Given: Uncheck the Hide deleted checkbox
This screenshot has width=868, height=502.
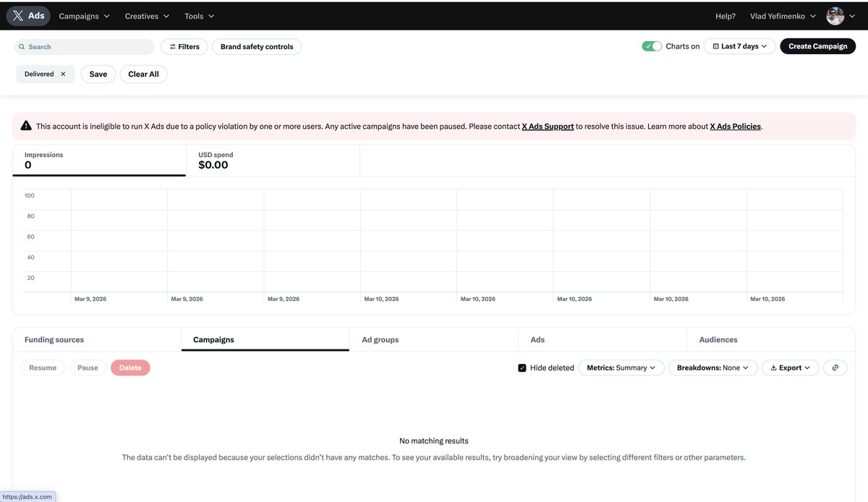Looking at the screenshot, I should 522,367.
